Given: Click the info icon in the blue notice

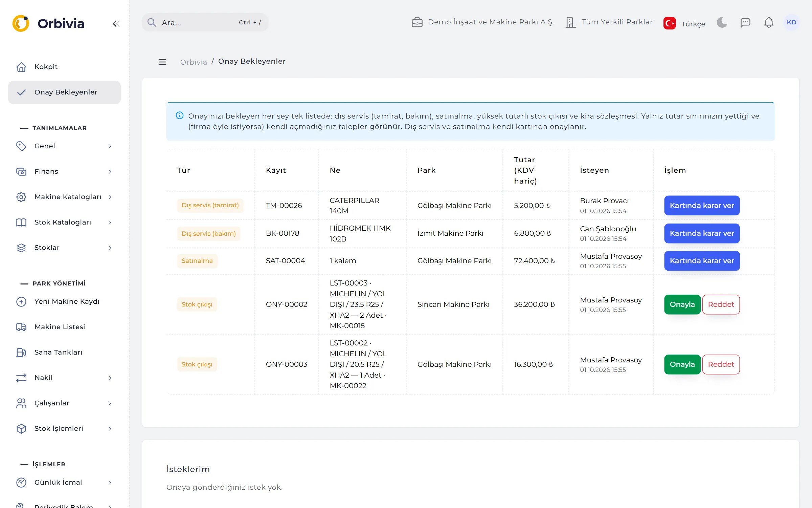Looking at the screenshot, I should (x=180, y=116).
